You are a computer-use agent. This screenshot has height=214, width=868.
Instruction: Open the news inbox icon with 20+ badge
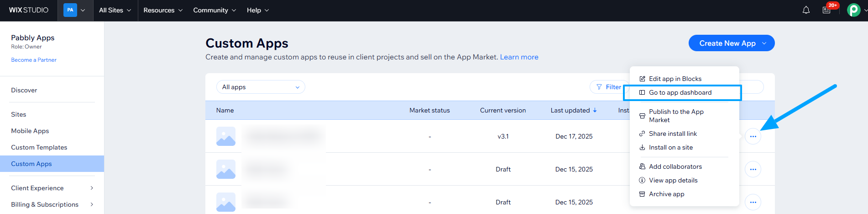click(826, 10)
